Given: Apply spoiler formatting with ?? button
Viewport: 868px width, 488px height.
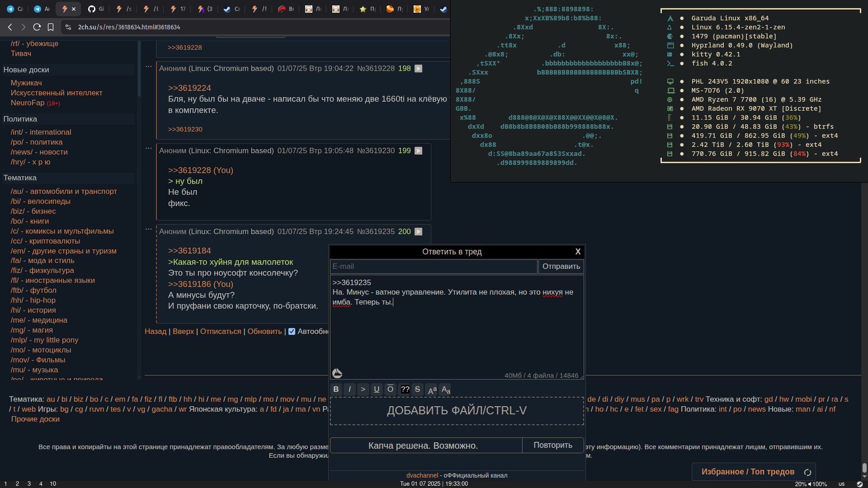Looking at the screenshot, I should click(x=405, y=389).
